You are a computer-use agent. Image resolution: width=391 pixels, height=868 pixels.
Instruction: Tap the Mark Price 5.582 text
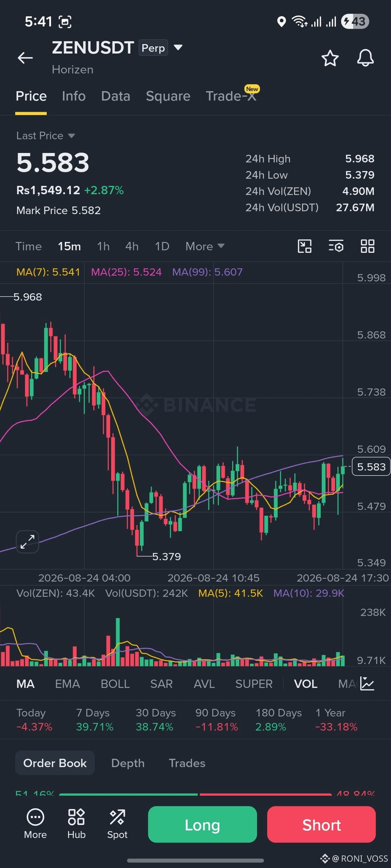tap(59, 210)
